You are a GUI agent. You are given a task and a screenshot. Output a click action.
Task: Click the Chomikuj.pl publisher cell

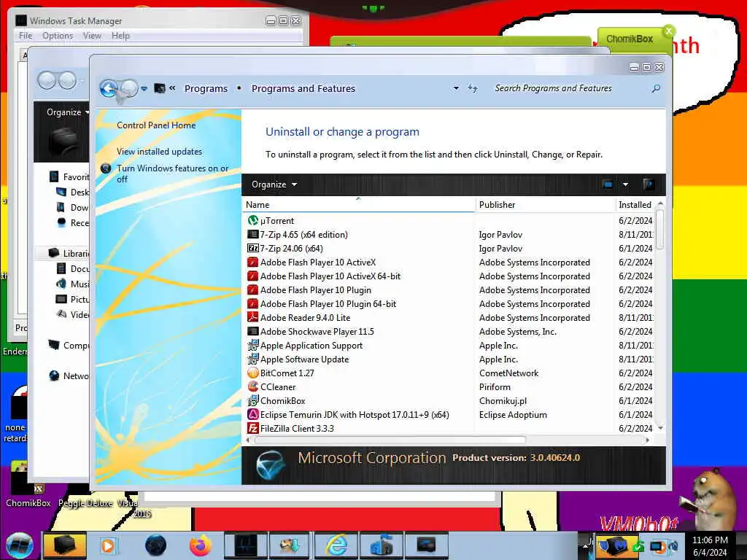pyautogui.click(x=503, y=401)
